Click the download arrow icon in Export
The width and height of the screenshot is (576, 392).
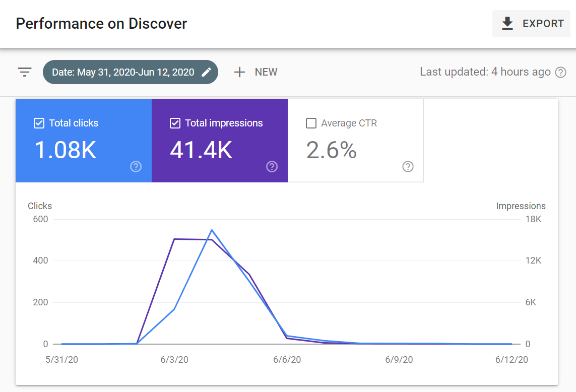(x=507, y=24)
